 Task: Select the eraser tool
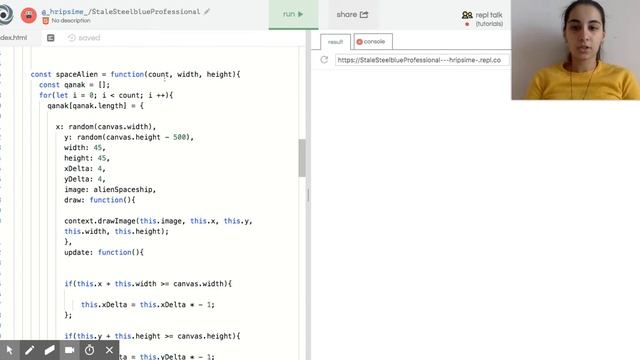coord(49,350)
